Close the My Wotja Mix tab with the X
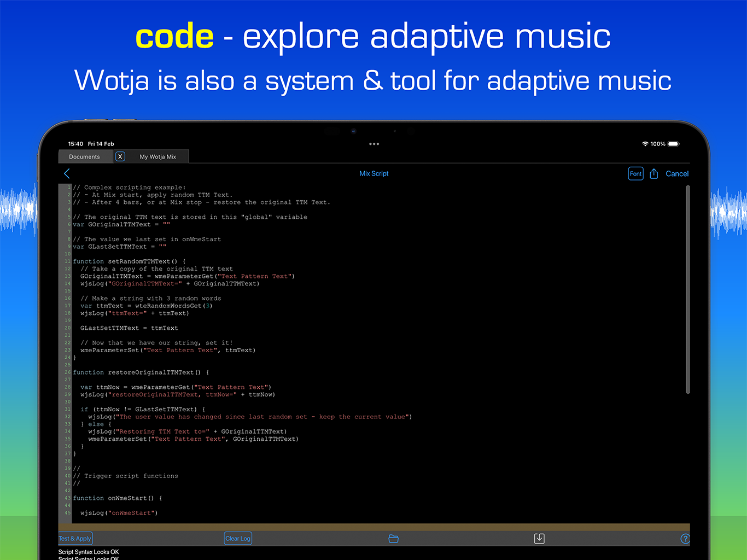 120,156
